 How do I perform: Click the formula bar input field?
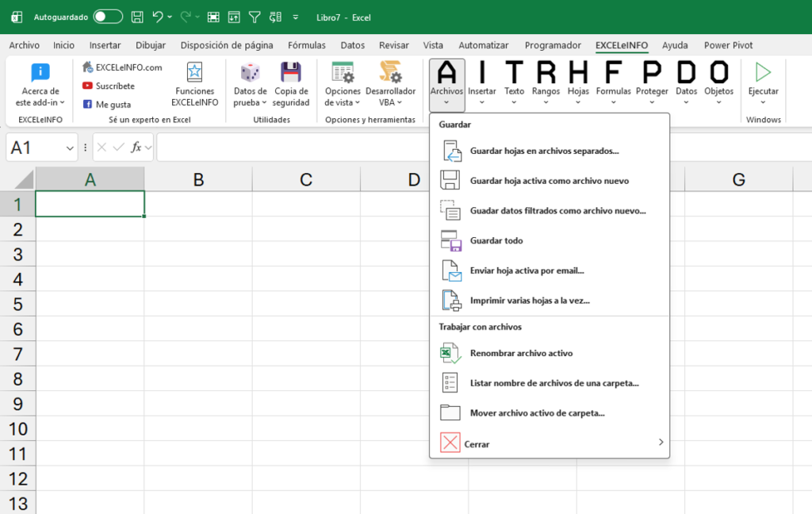coord(485,148)
